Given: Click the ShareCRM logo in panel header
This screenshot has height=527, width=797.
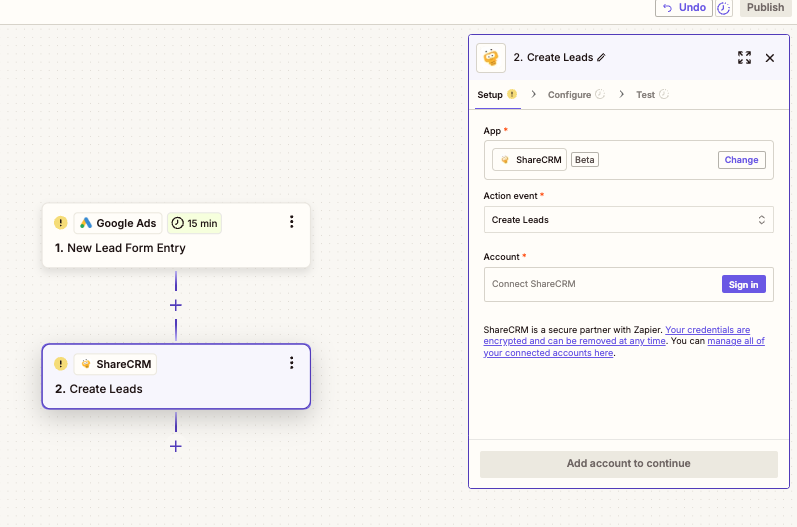Looking at the screenshot, I should coord(491,58).
